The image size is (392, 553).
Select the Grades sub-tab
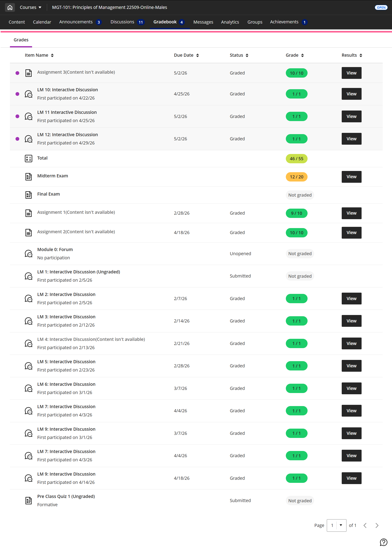[21, 40]
